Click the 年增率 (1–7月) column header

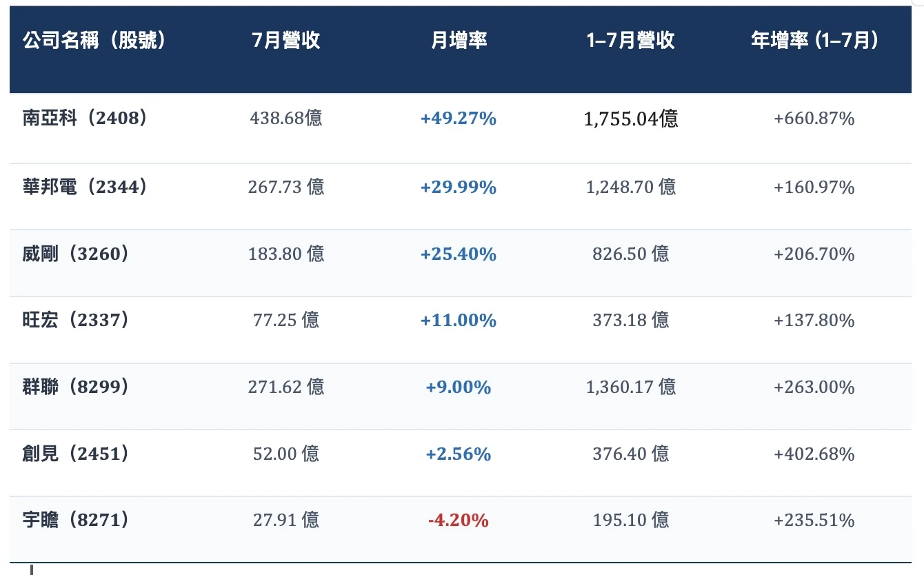coord(814,41)
